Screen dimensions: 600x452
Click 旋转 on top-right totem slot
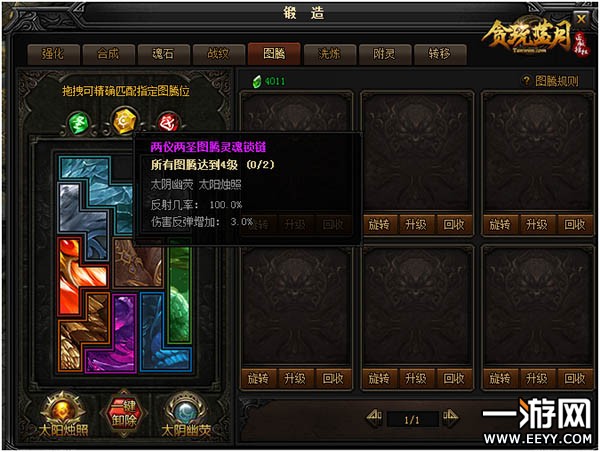[500, 225]
